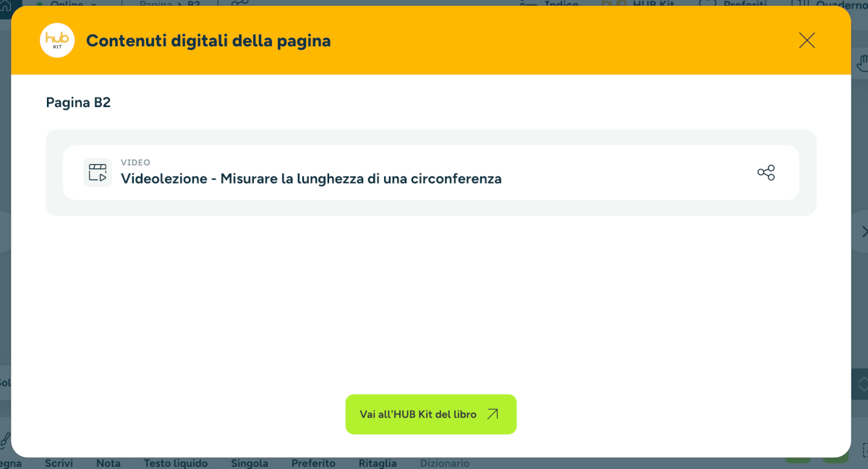The width and height of the screenshot is (868, 469).
Task: Select the Scrivi tool in bottom toolbar
Action: 59,463
